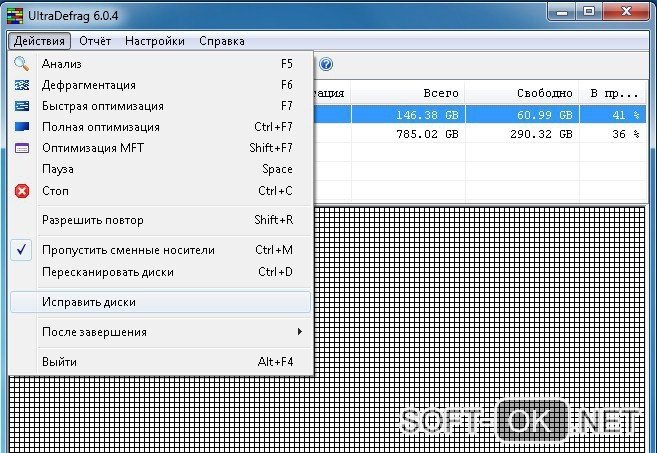Click the Дефрагментация menu icon
This screenshot has width=657, height=453.
click(x=22, y=85)
